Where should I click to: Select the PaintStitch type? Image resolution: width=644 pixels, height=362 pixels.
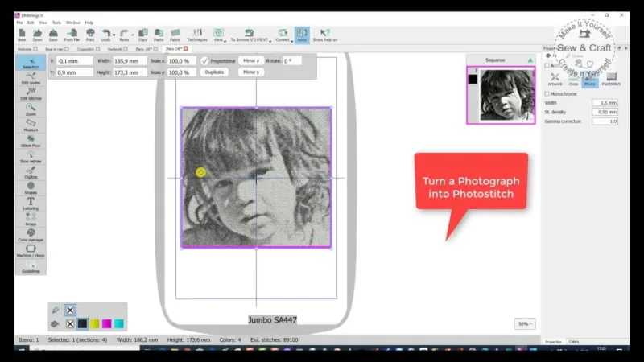click(611, 79)
